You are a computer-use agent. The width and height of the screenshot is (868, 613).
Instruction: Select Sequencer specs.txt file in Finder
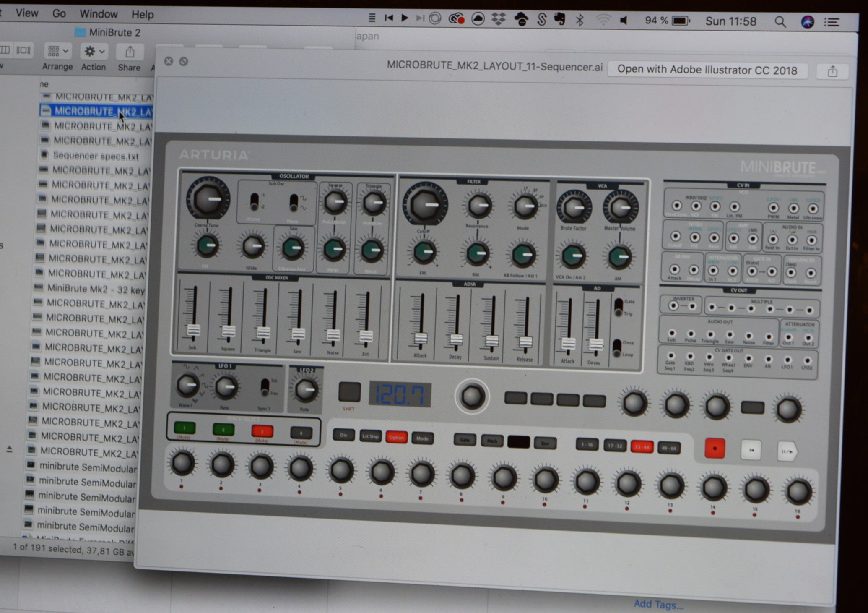click(x=96, y=156)
